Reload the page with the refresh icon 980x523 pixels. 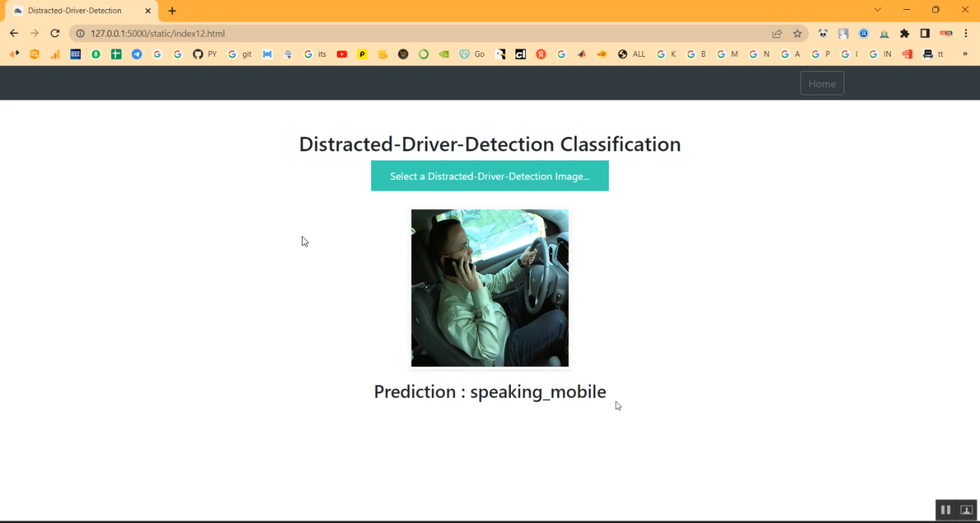click(55, 33)
